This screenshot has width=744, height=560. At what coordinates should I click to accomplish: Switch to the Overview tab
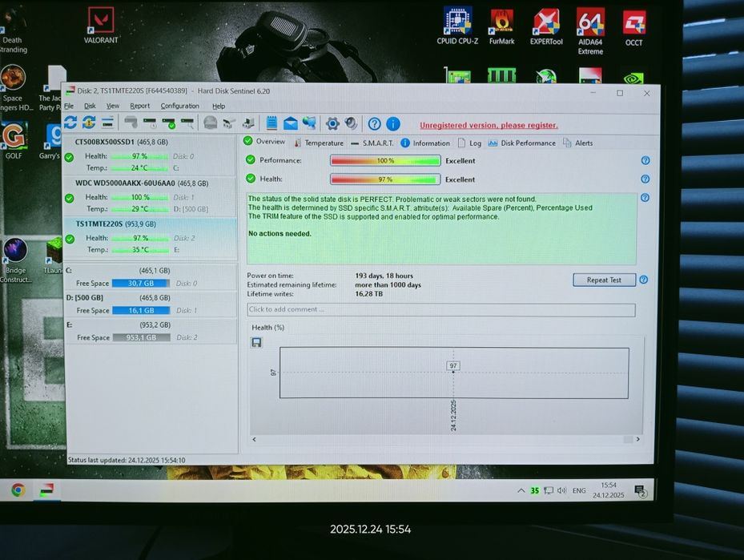click(264, 142)
